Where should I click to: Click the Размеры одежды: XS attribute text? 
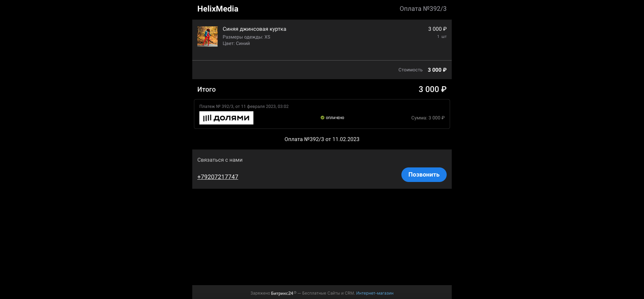pyautogui.click(x=246, y=37)
